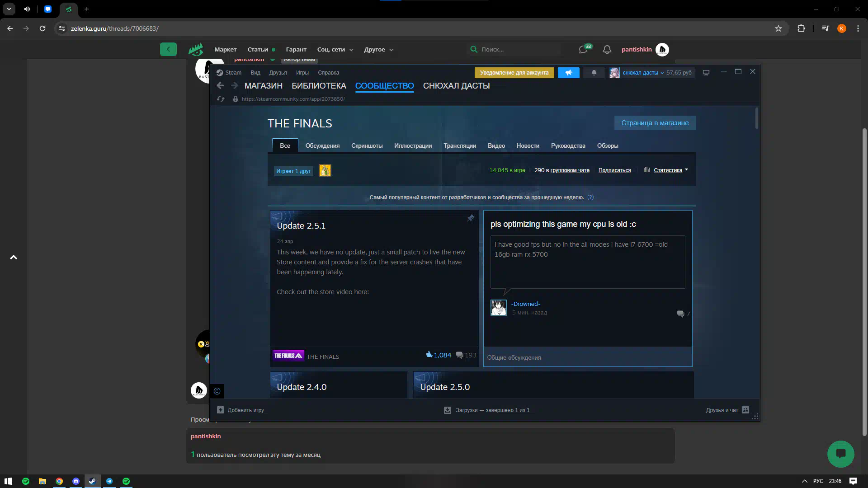This screenshot has height=488, width=868.
Task: Open Справка menu in Steam
Action: coord(328,73)
